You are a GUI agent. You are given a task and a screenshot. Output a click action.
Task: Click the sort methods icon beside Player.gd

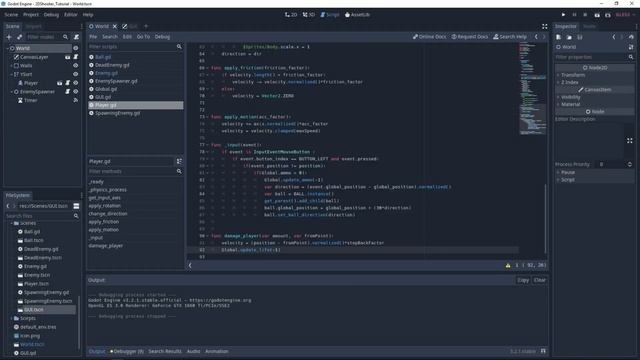coord(179,161)
